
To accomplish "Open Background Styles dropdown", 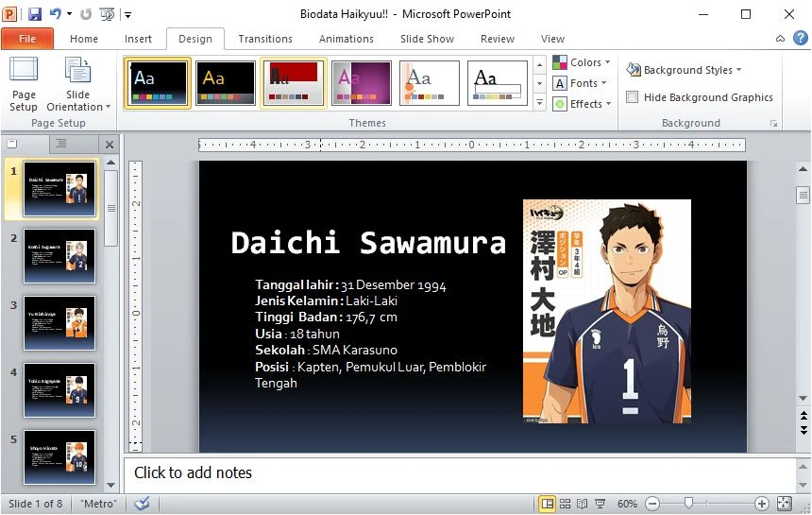I will click(x=684, y=70).
